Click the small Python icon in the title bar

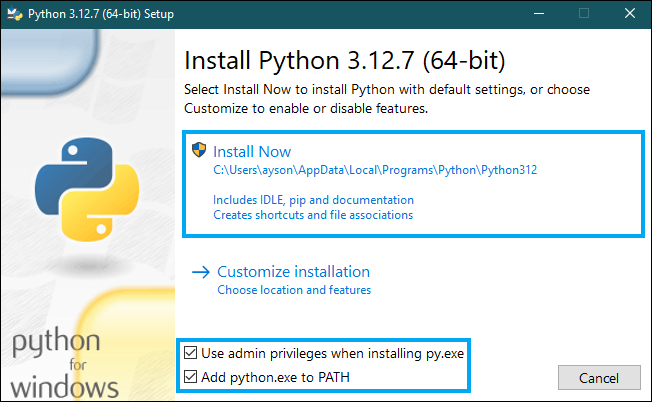click(14, 13)
